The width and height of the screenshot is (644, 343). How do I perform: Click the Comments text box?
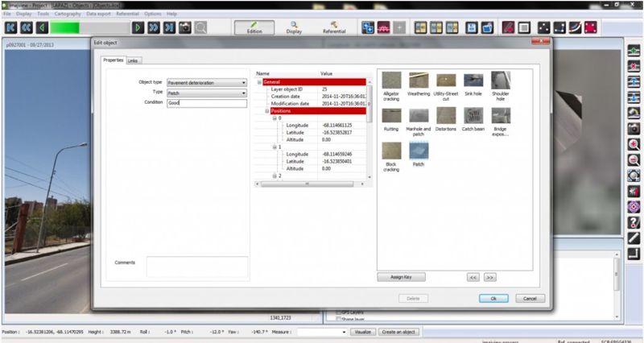(197, 267)
